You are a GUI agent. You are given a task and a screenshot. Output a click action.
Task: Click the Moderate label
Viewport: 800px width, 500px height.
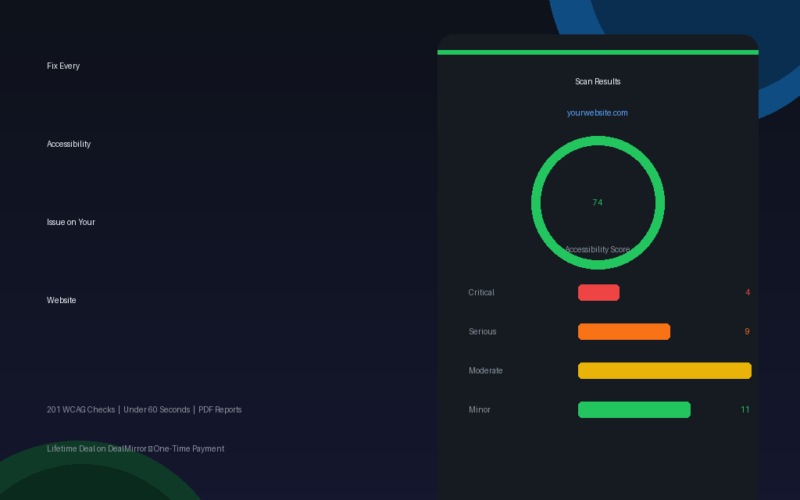[485, 370]
